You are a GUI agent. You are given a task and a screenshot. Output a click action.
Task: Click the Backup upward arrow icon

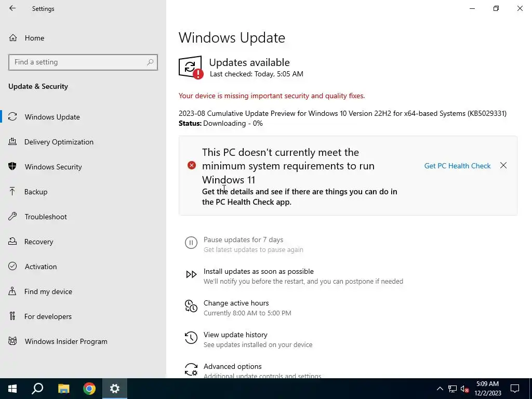coord(12,191)
